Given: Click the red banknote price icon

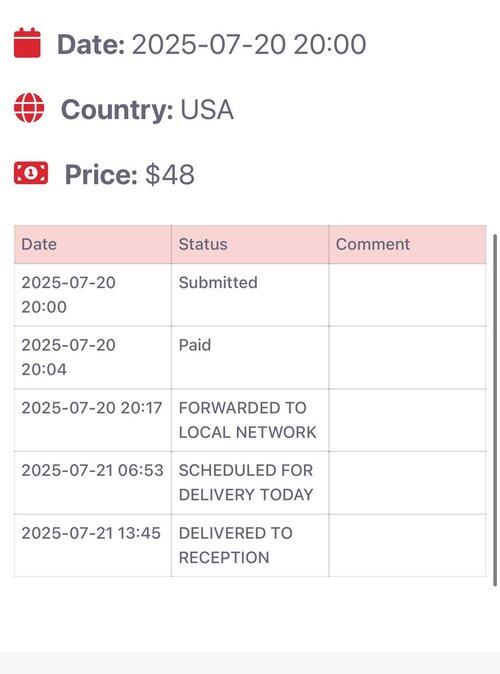Looking at the screenshot, I should point(31,173).
